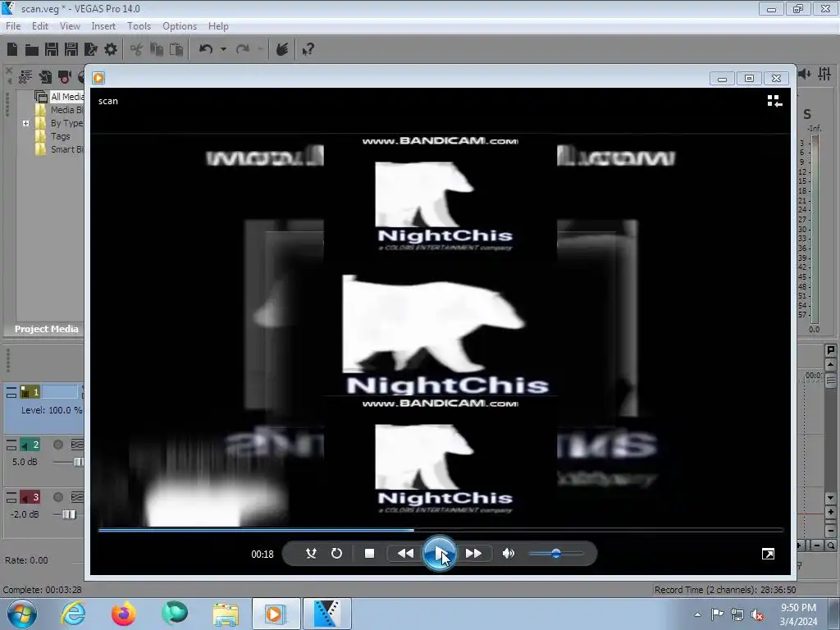Click the Cut scissors icon

tap(137, 49)
